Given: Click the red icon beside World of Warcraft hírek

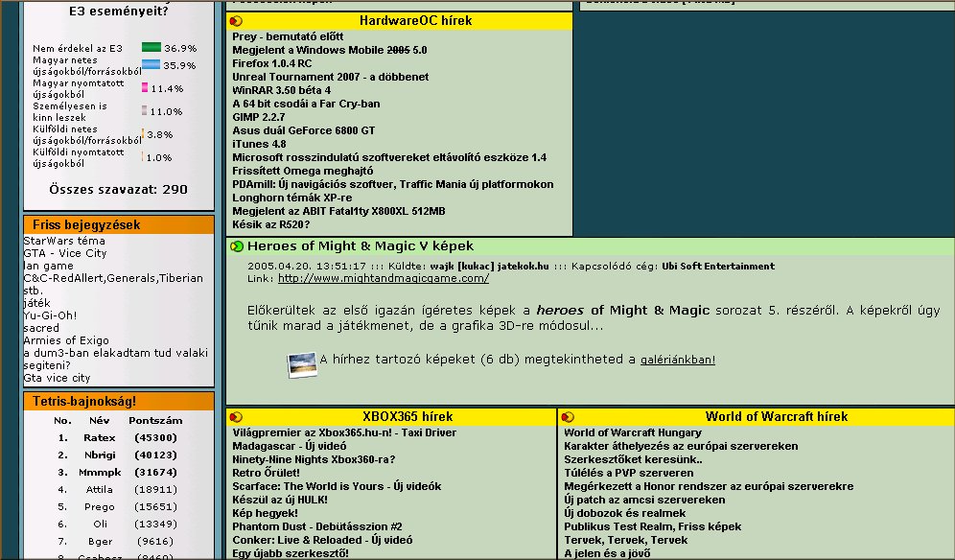Looking at the screenshot, I should pos(568,417).
